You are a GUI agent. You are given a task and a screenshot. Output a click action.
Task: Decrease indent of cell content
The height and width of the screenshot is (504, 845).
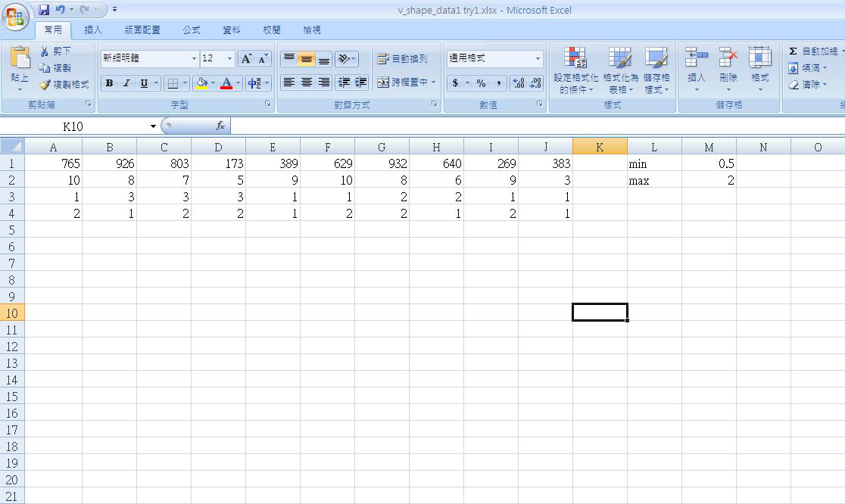click(x=344, y=82)
